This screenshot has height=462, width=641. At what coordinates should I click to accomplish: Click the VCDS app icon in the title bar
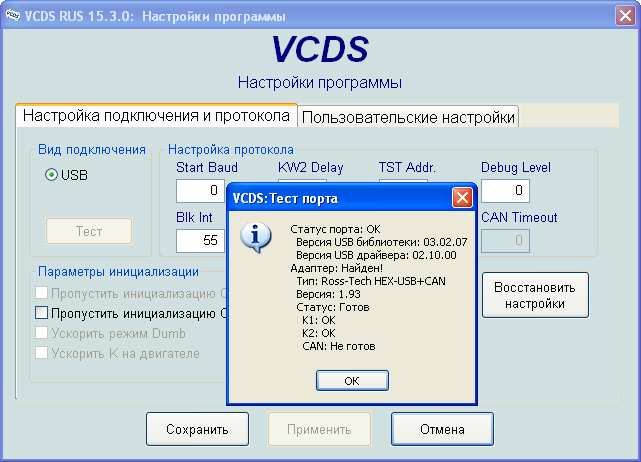point(12,16)
